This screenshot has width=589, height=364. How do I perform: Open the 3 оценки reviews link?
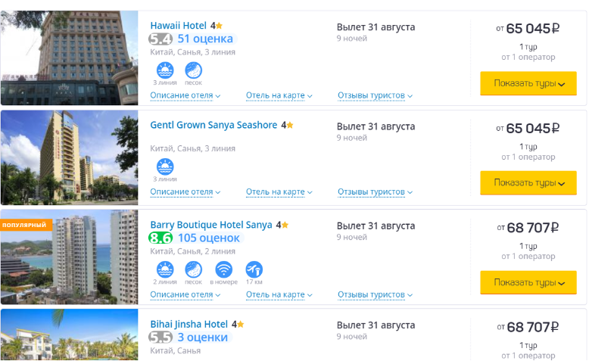[x=203, y=338]
